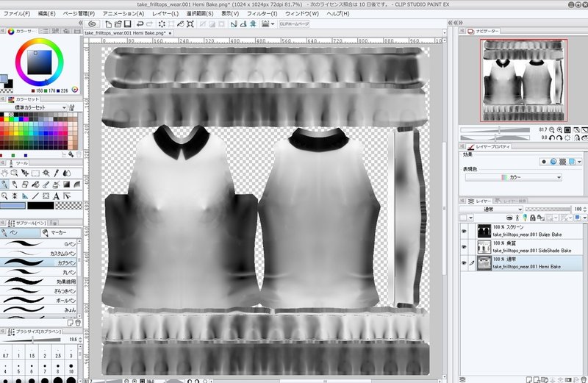Pick the Eyedropper tool
The image size is (588, 383).
tap(57, 173)
